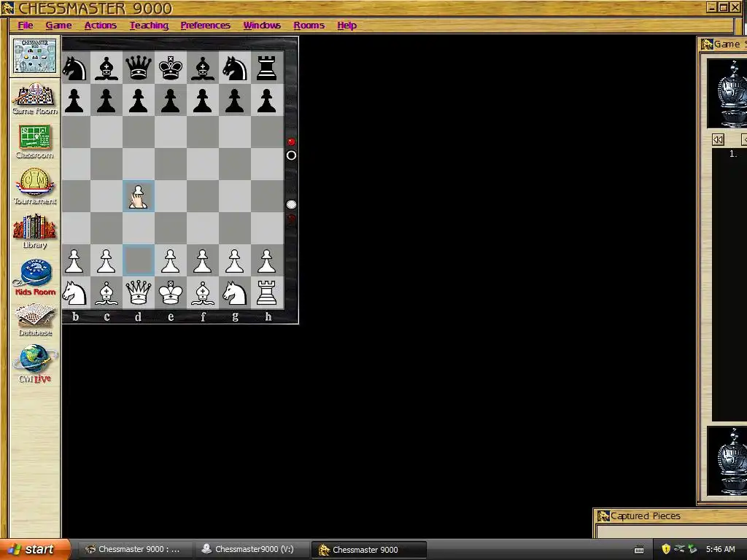Image resolution: width=747 pixels, height=560 pixels.
Task: Select the white pawn on e2
Action: tap(171, 260)
